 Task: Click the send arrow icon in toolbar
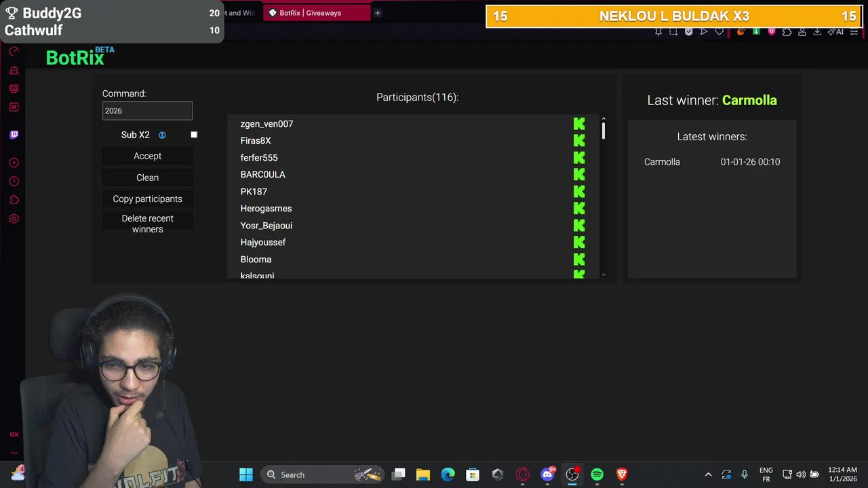[x=704, y=32]
